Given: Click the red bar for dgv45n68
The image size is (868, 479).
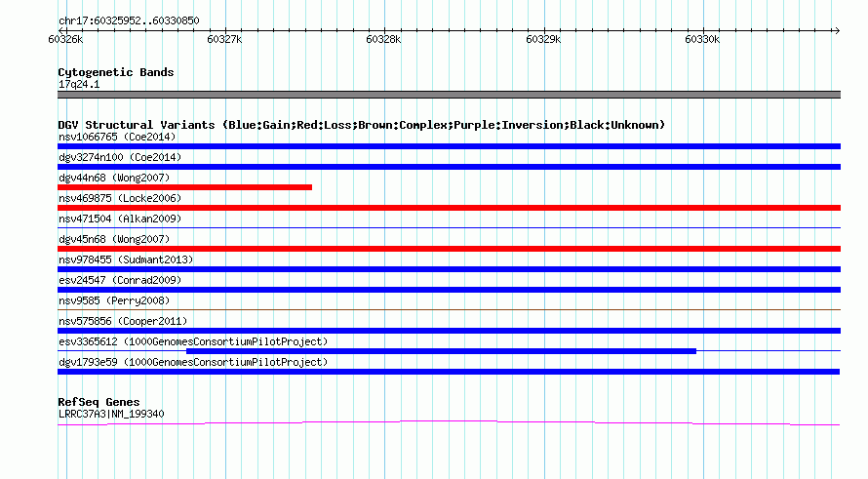Looking at the screenshot, I should [x=449, y=249].
